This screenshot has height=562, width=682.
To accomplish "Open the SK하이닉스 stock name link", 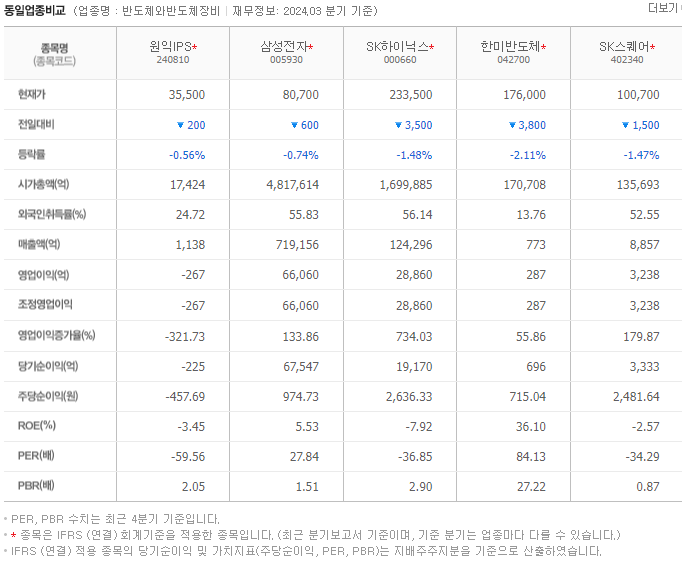I will point(397,46).
